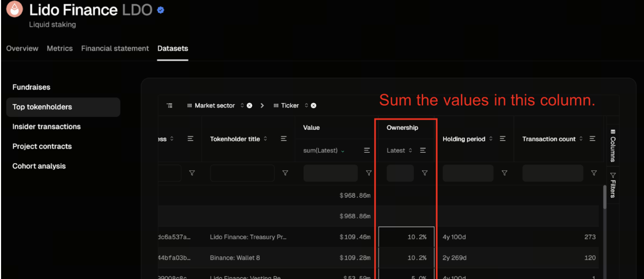Sort by Tokenholder title
Screen dimensions: 644x279
point(266,139)
